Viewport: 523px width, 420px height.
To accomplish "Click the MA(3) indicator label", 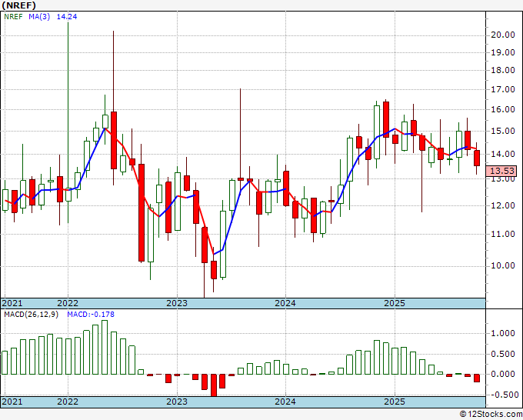I will click(39, 17).
